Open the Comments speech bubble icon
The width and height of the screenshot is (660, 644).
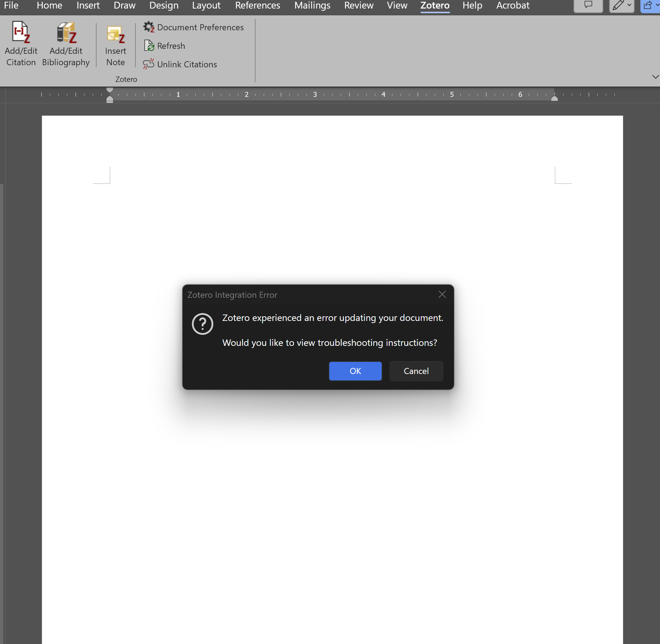(588, 5)
